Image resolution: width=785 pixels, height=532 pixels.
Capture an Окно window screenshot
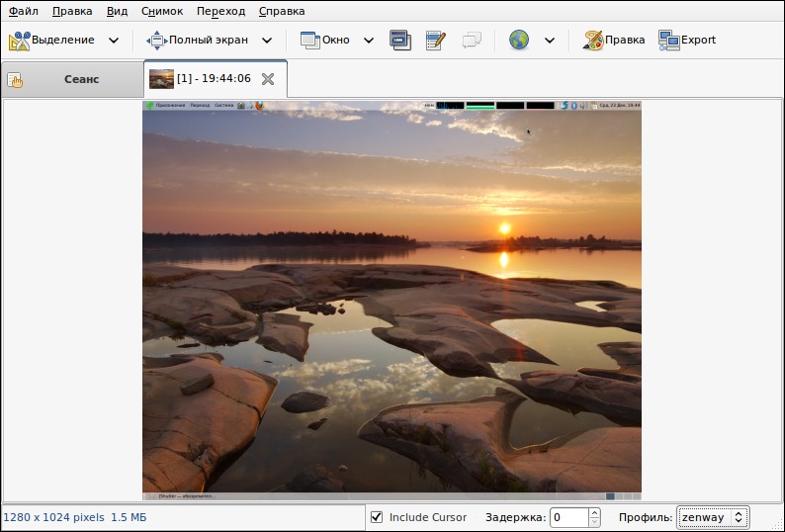(324, 41)
